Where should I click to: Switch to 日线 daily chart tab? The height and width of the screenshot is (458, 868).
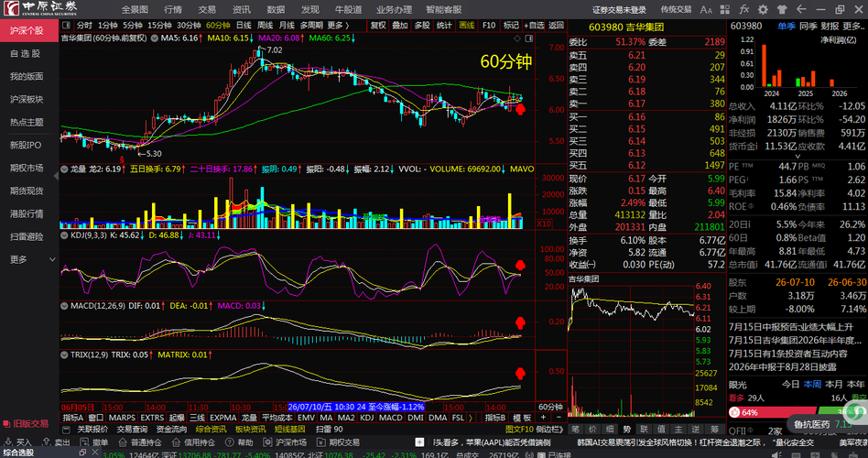(243, 25)
